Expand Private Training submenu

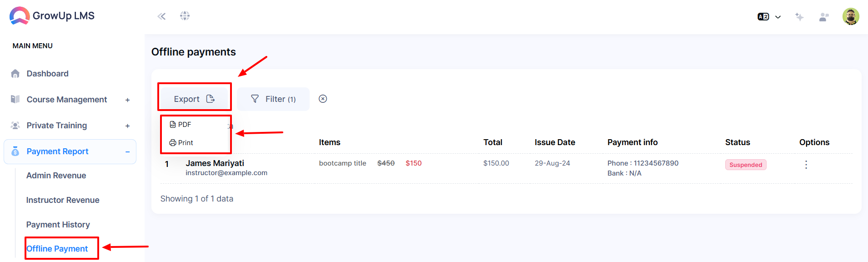click(128, 126)
